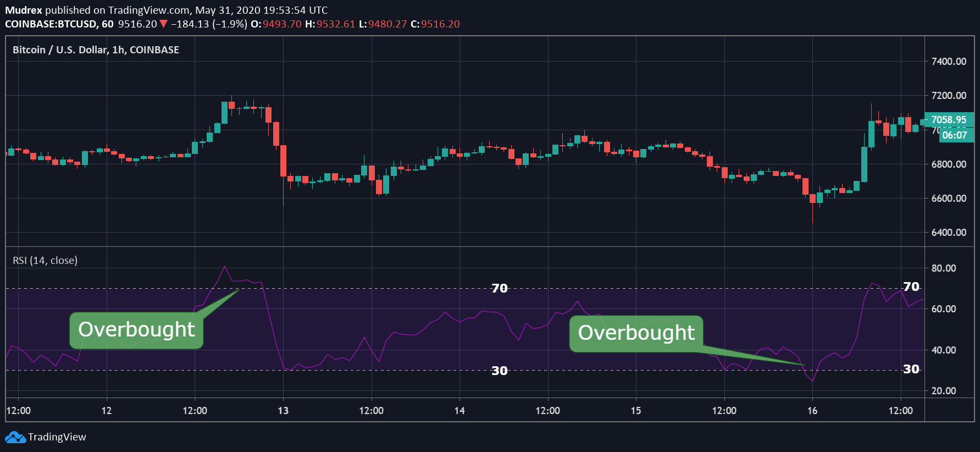The width and height of the screenshot is (980, 452).
Task: Click the 7400.00 price axis label
Action: [949, 62]
